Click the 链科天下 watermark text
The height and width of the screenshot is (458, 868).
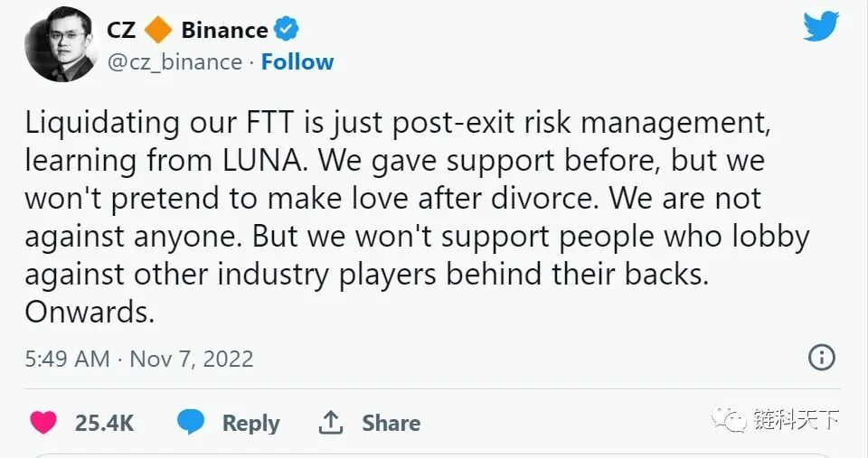796,419
